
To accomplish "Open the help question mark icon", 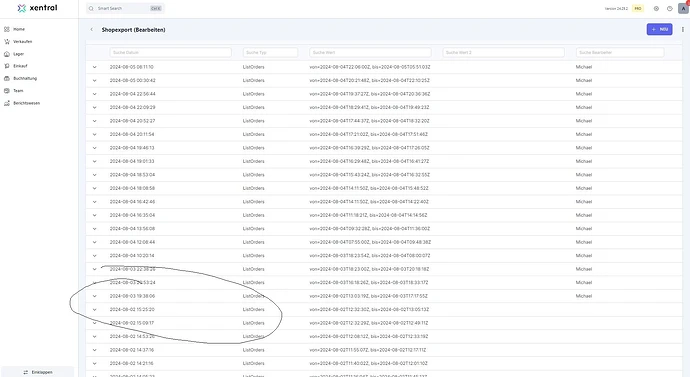I will (670, 8).
